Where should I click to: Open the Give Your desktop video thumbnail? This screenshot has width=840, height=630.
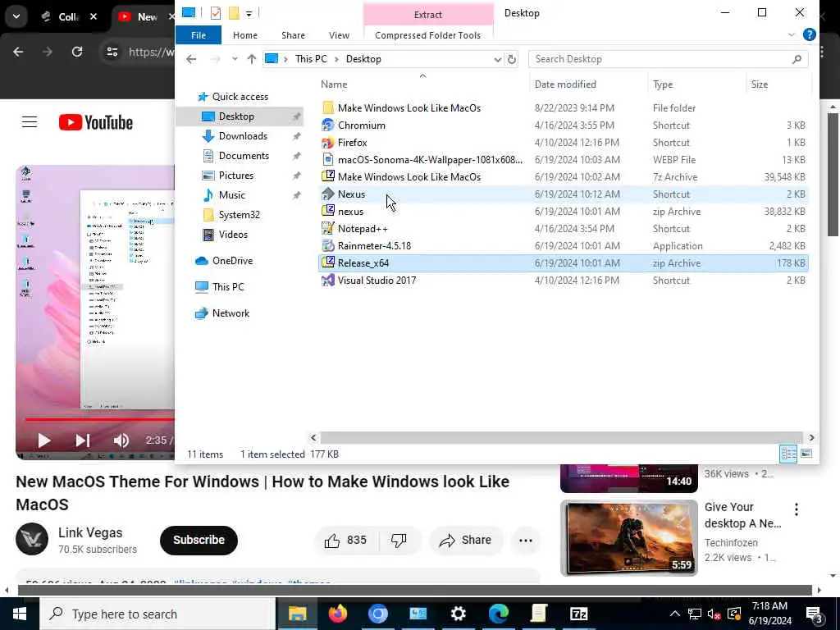click(x=629, y=538)
